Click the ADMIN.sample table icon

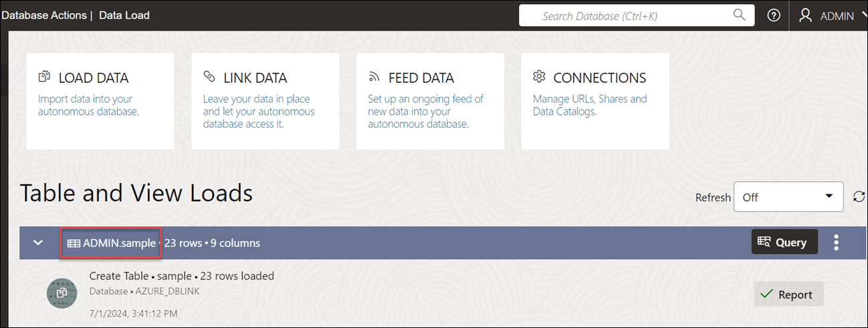click(74, 243)
